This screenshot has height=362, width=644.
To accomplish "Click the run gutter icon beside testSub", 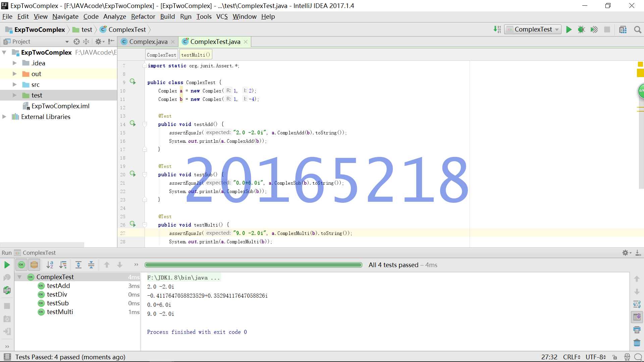I will (x=133, y=174).
